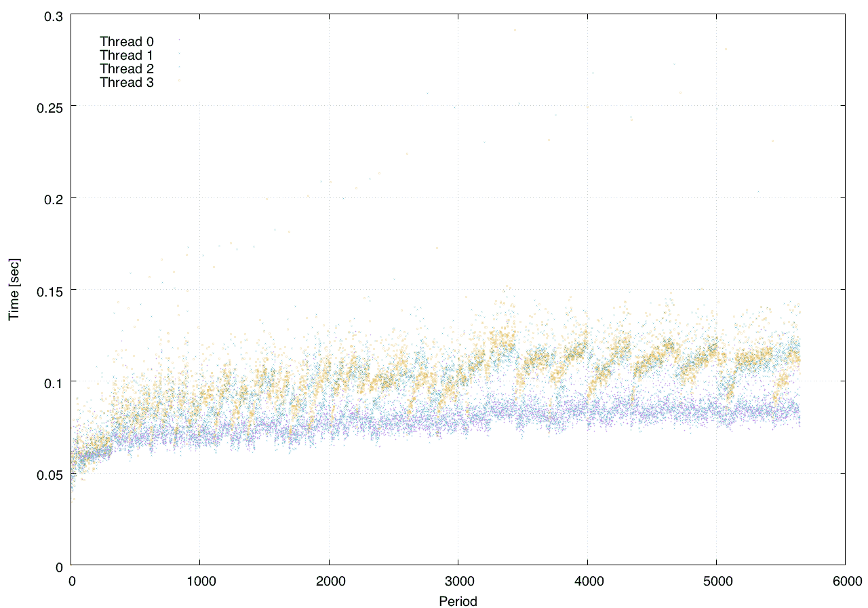Click the 0.05 y-axis tick label

(x=49, y=474)
